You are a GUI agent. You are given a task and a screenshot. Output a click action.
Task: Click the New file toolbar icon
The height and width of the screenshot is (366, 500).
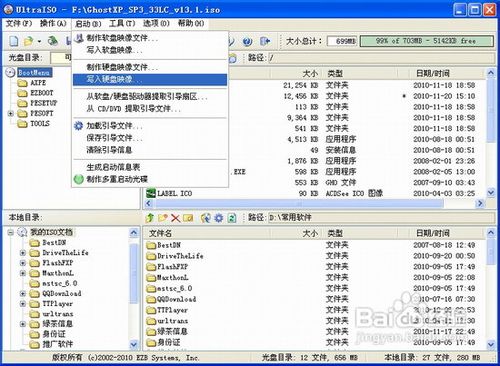(x=14, y=41)
